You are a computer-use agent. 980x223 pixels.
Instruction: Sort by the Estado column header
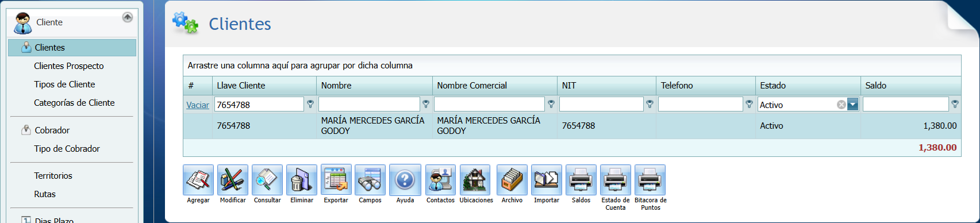coord(808,86)
